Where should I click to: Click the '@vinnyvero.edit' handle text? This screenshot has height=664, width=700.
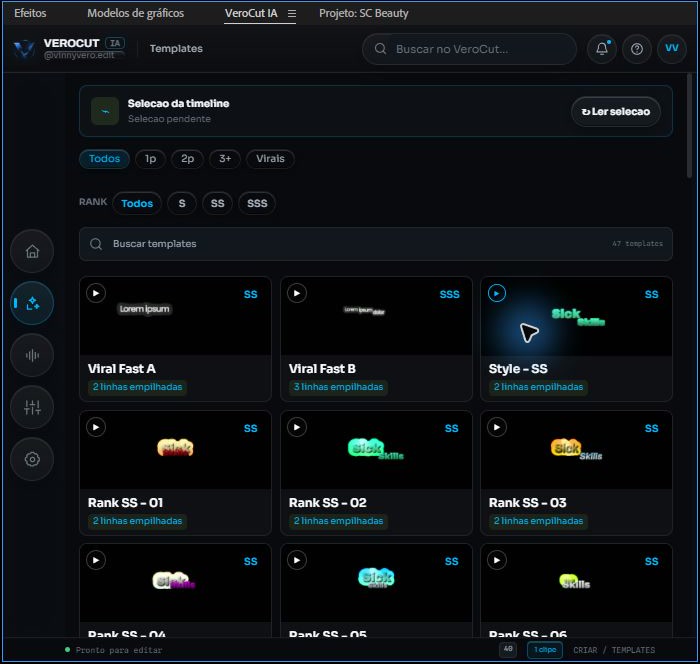click(79, 55)
